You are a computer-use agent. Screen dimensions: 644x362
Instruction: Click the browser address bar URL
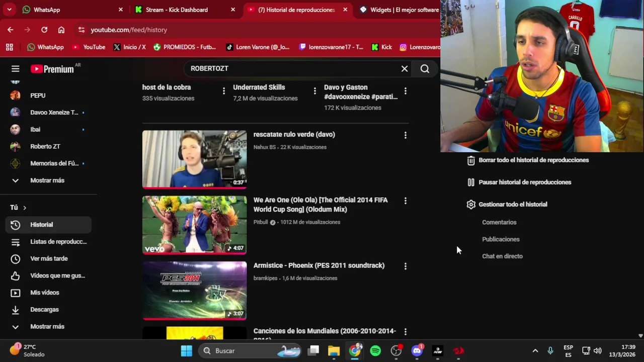tap(129, 30)
